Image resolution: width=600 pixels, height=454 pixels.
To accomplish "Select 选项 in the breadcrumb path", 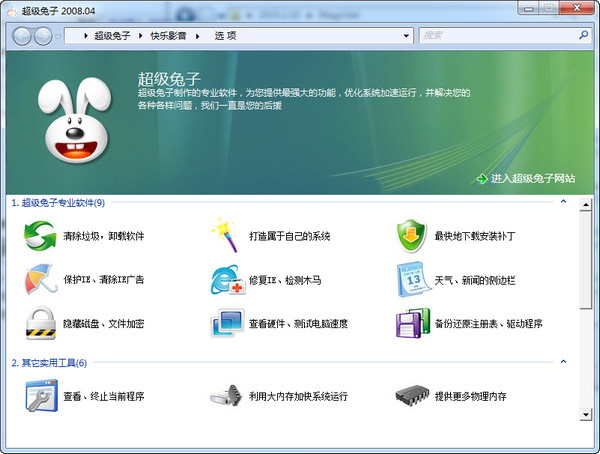I will click(x=225, y=36).
